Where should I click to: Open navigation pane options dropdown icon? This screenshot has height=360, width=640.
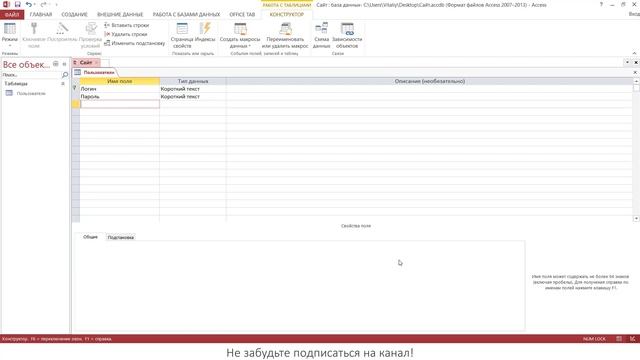click(x=56, y=64)
